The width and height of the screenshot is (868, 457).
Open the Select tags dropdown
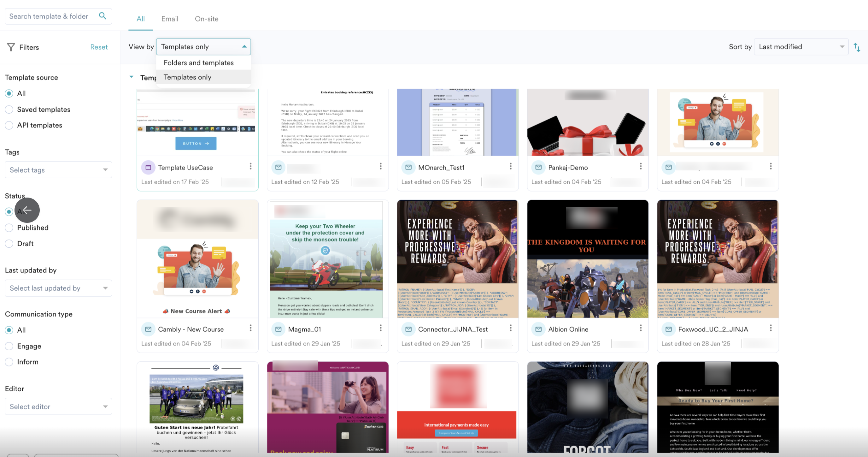[x=58, y=170]
